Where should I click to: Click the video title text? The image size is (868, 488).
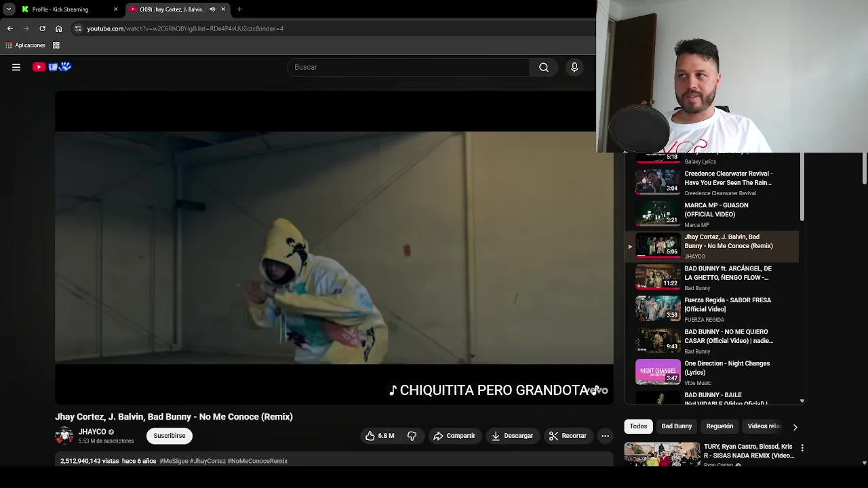click(x=174, y=417)
